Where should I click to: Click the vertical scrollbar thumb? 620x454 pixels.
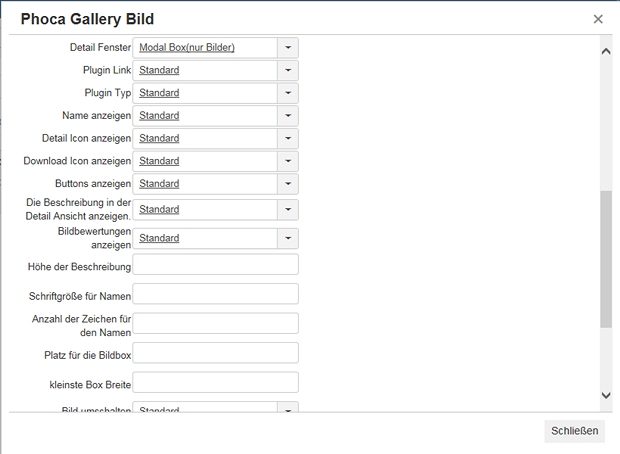[x=605, y=259]
